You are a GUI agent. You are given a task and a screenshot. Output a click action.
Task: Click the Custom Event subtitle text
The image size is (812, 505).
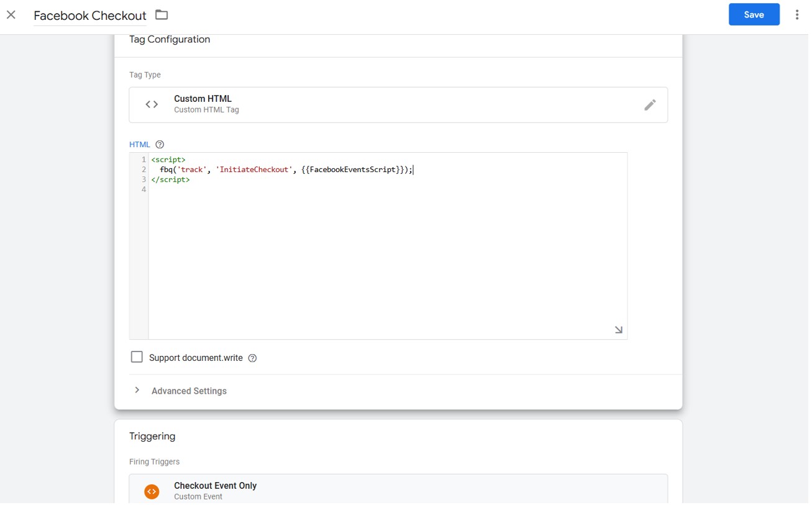pos(198,497)
